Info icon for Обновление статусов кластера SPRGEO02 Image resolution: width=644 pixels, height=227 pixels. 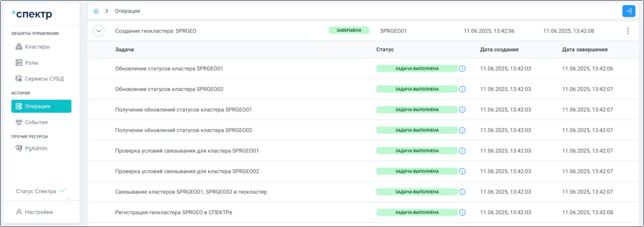tap(462, 89)
